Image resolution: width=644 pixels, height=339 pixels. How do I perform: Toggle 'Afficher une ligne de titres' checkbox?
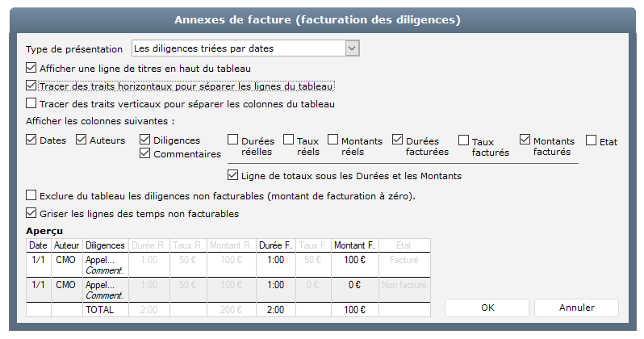click(x=31, y=68)
